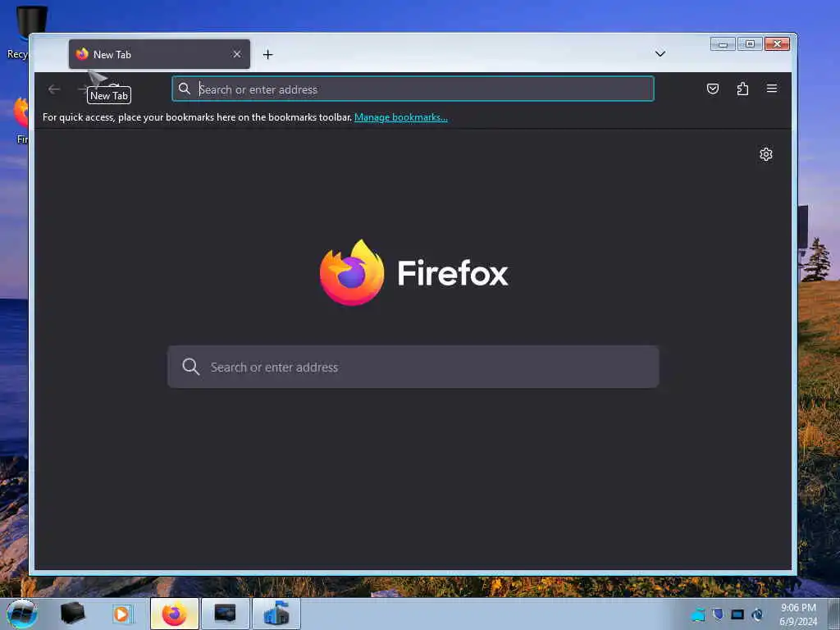840x630 pixels.
Task: Open new tab personalization gear
Action: [x=766, y=154]
